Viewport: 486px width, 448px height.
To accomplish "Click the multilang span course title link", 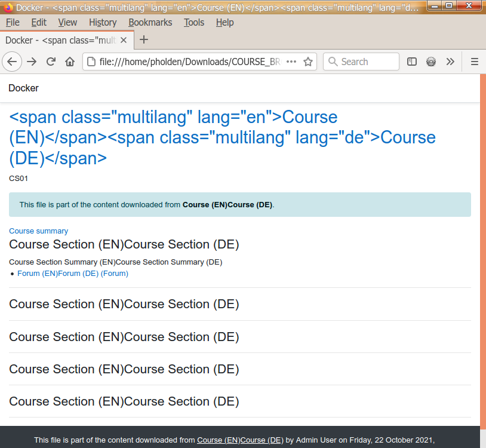I will pos(222,137).
